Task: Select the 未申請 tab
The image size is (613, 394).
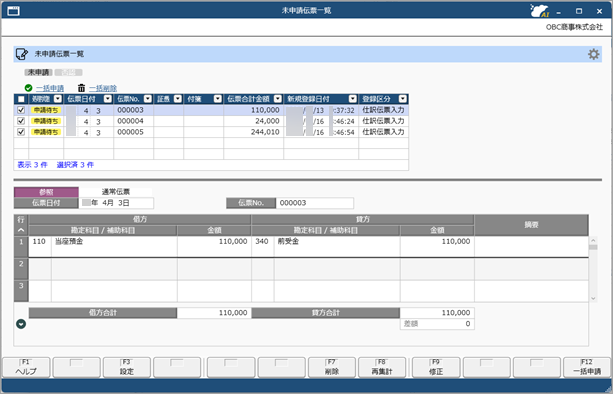Action: pyautogui.click(x=38, y=72)
